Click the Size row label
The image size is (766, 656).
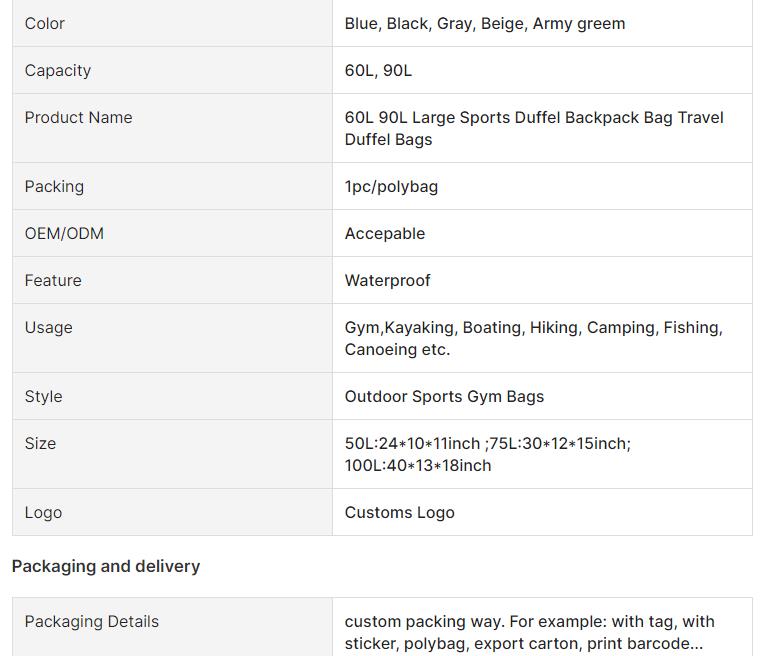click(40, 443)
